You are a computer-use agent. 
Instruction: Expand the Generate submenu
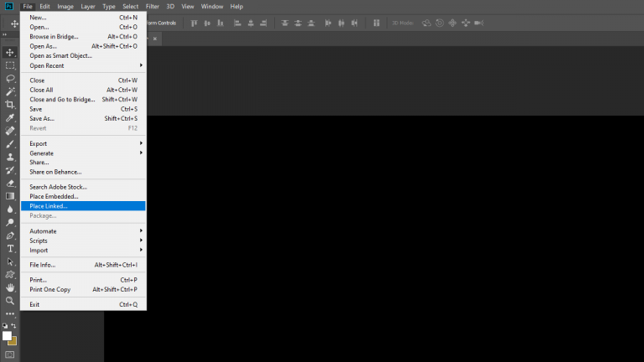point(83,153)
